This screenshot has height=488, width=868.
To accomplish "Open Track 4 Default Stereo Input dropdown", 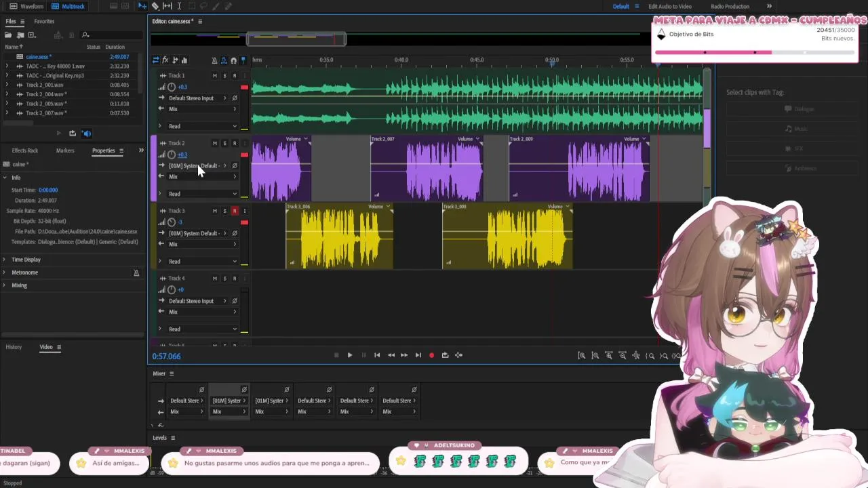I will point(197,301).
